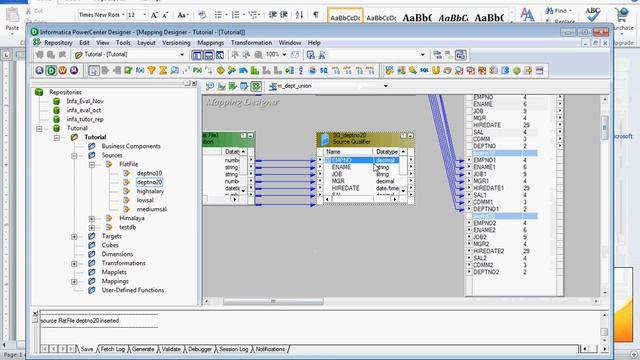This screenshot has width=640, height=360.
Task: Select User-Defined Functions node
Action: pyautogui.click(x=133, y=290)
